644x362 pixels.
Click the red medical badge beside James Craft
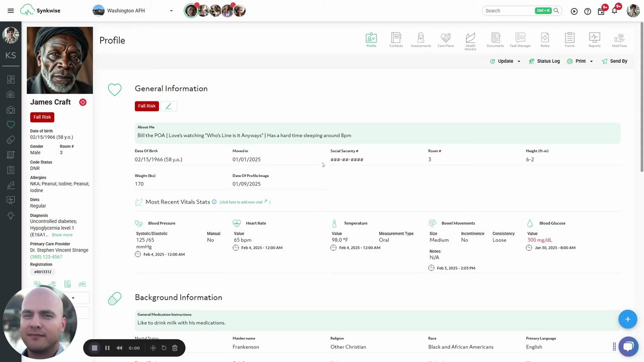83,102
